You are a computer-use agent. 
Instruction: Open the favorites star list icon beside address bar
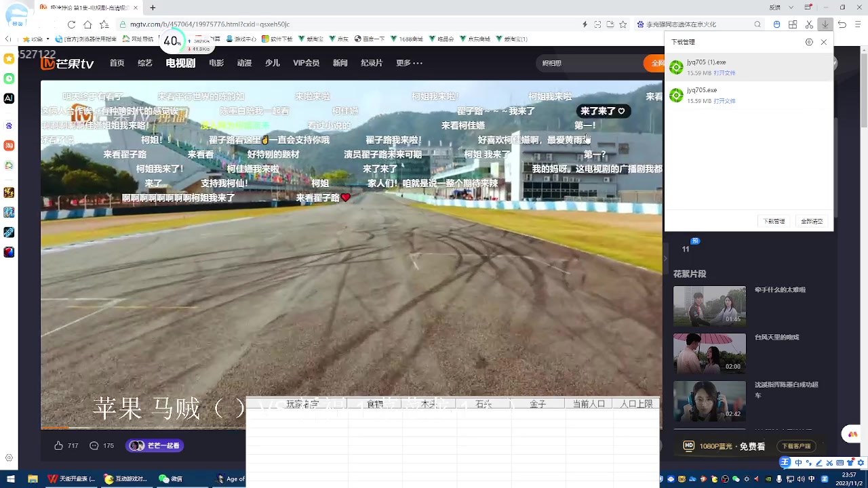click(104, 24)
